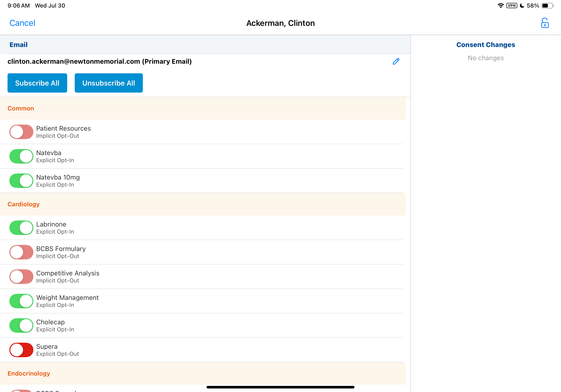Turn off Weight Management opt-in
The height and width of the screenshot is (392, 561).
[x=21, y=301]
